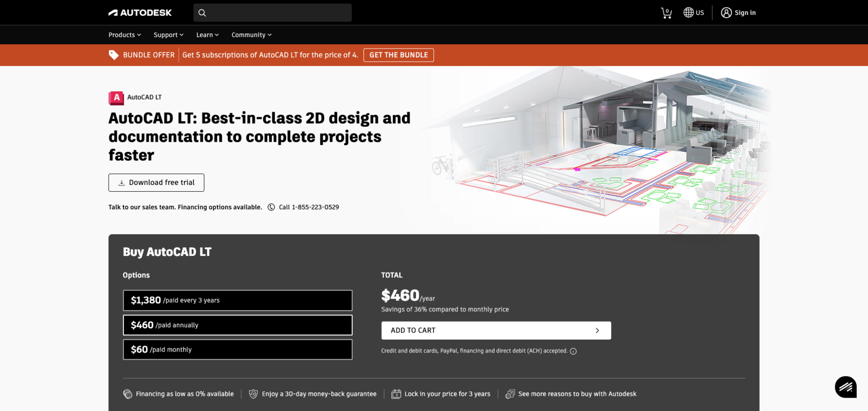This screenshot has height=411, width=868.
Task: Click Financing as low as 0% available
Action: tap(185, 394)
